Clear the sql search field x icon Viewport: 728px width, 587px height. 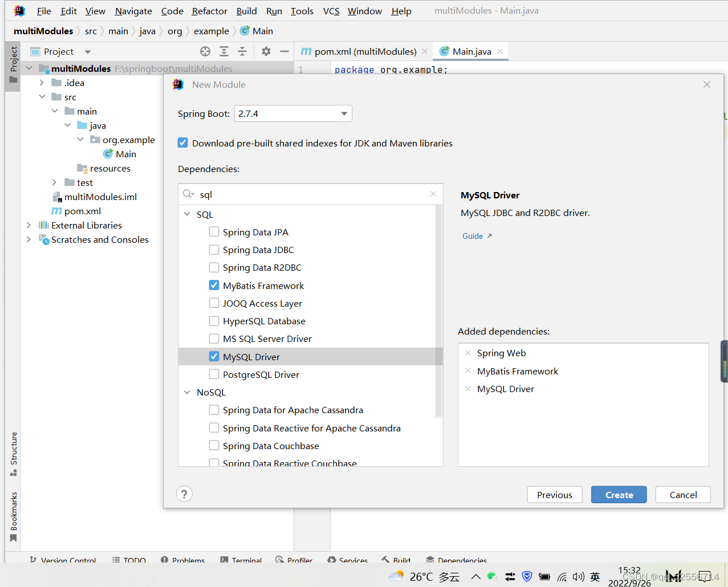pos(433,194)
